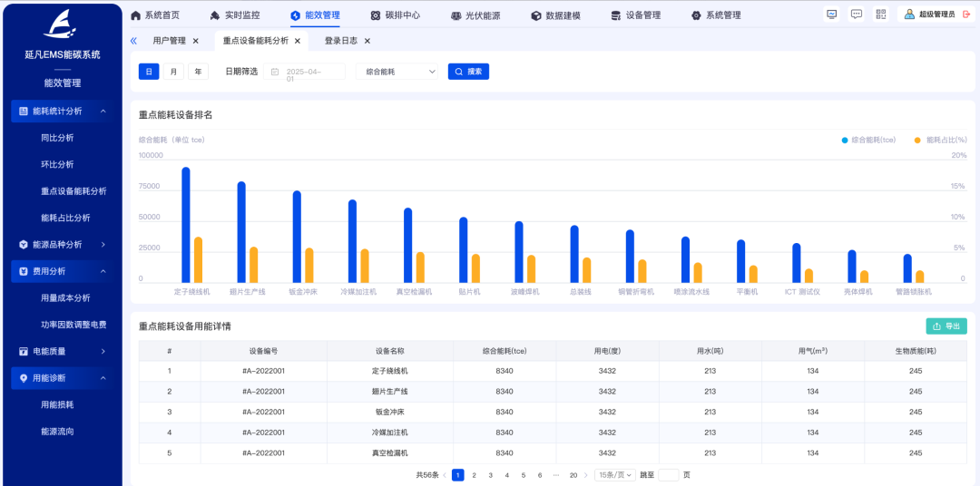The height and width of the screenshot is (486, 980).
Task: Click the red logout icon
Action: pos(965,15)
